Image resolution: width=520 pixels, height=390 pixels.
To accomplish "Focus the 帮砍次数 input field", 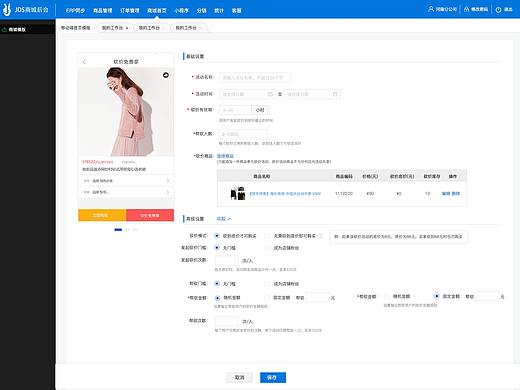I will [x=227, y=321].
